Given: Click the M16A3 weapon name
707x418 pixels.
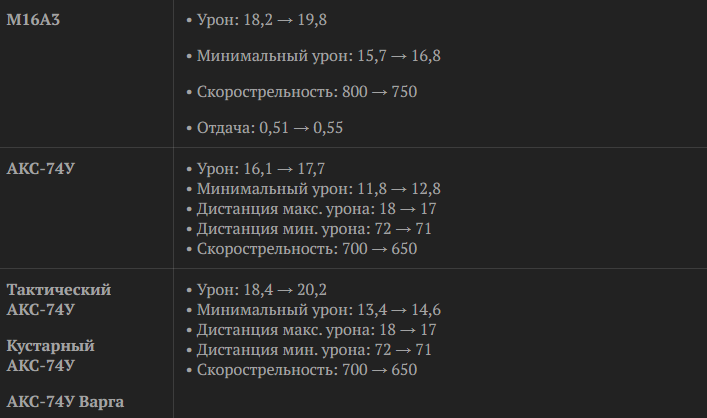Looking at the screenshot, I should click(33, 20).
